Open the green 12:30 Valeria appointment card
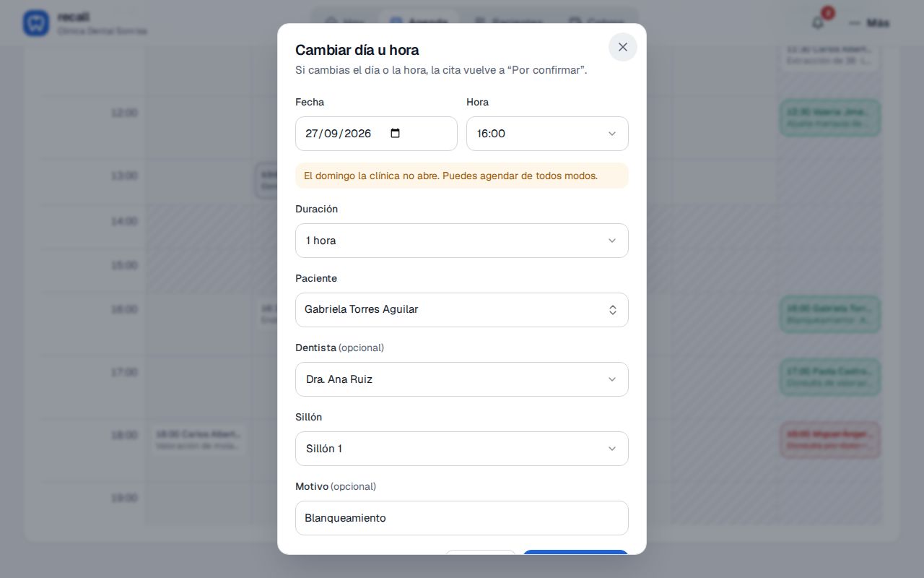Screen dimensions: 924x578 point(830,118)
